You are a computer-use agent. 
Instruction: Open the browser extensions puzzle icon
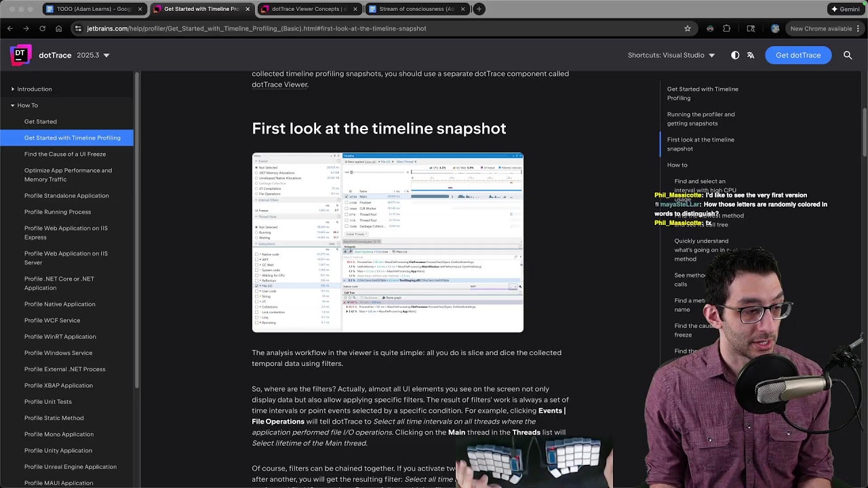click(727, 28)
